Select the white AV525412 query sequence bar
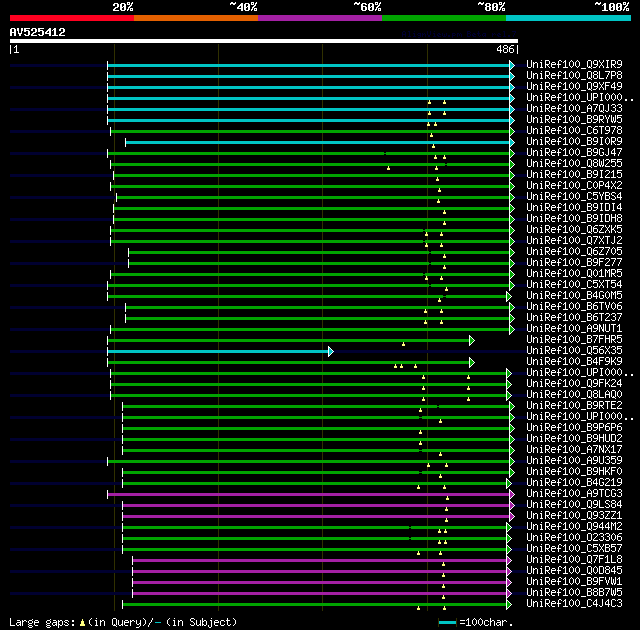 click(264, 41)
